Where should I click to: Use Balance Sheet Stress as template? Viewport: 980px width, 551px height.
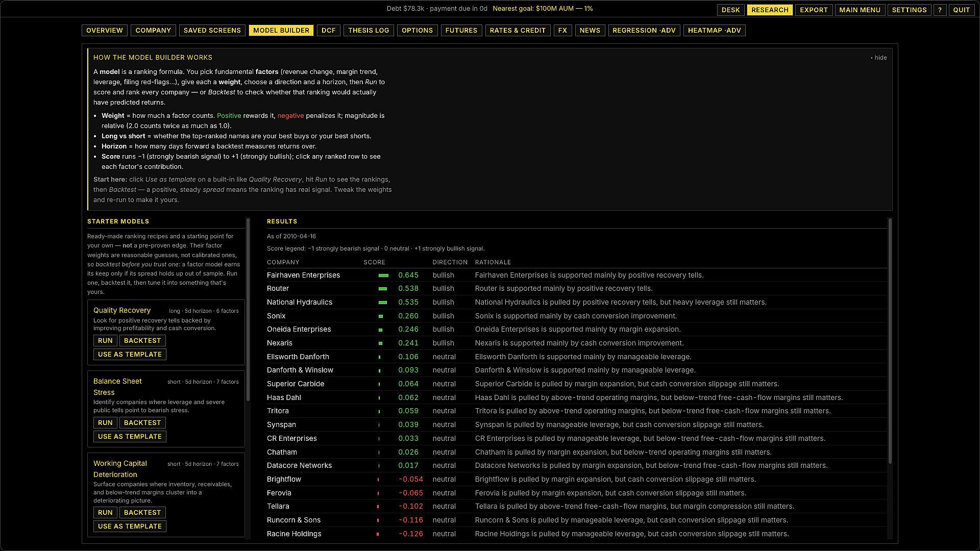click(x=130, y=437)
